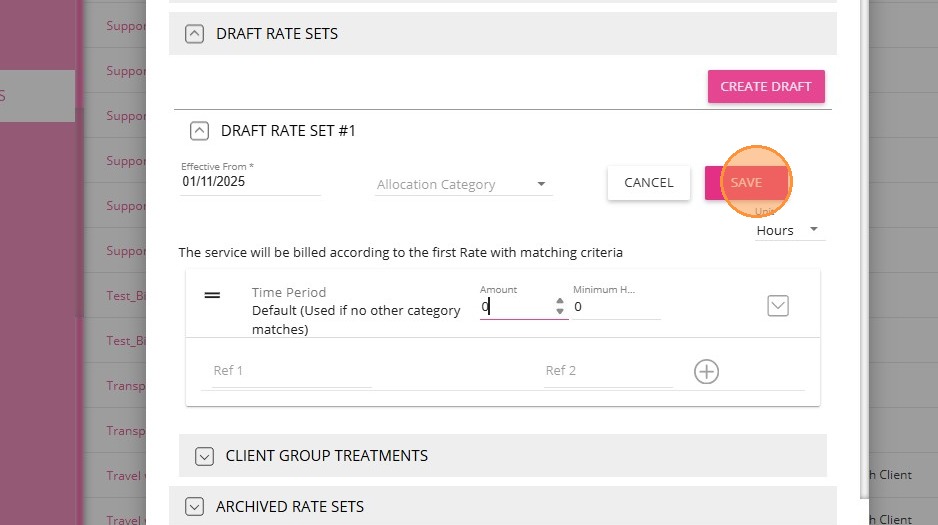Viewport: 938px width, 525px height.
Task: Expand the Archived Rate Sets section
Action: 194,507
